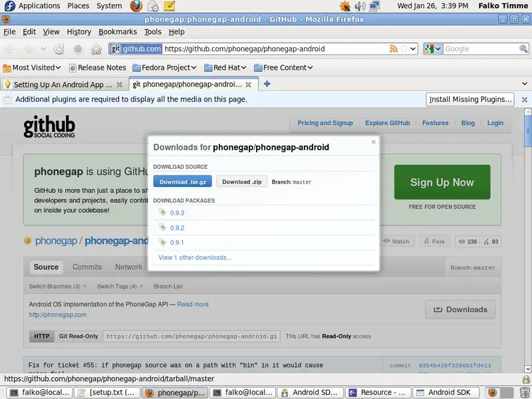This screenshot has width=532, height=399.
Task: Click the green Sign Up Now button
Action: (x=442, y=182)
